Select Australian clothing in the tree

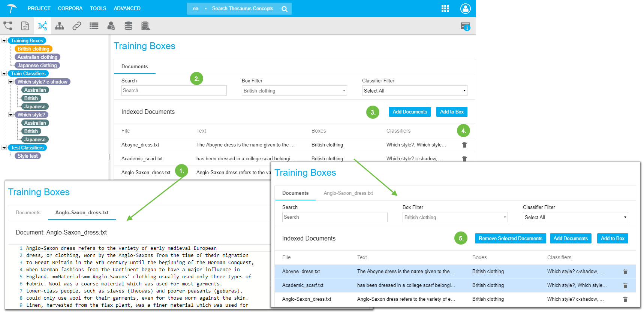(x=37, y=57)
